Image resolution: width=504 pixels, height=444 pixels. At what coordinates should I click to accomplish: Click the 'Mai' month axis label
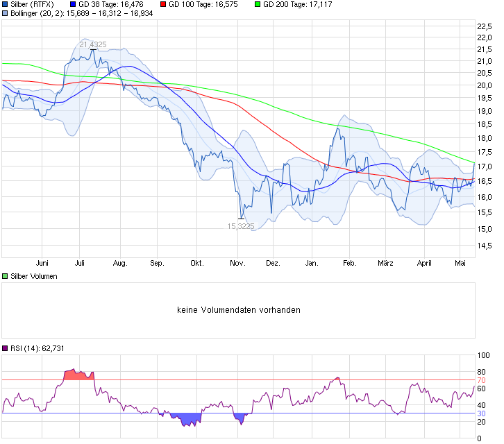pyautogui.click(x=460, y=263)
